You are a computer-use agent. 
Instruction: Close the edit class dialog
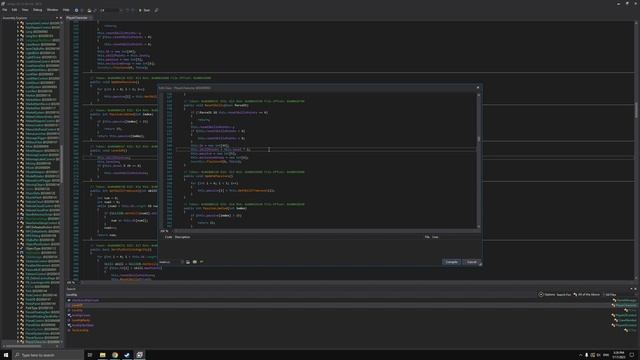coord(478,87)
